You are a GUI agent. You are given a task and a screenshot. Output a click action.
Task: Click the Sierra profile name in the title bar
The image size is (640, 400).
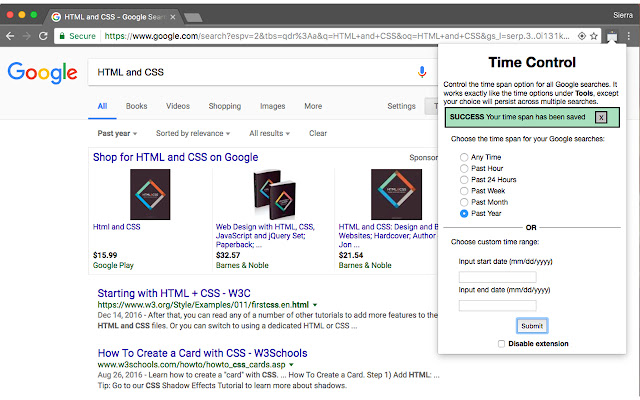[623, 16]
